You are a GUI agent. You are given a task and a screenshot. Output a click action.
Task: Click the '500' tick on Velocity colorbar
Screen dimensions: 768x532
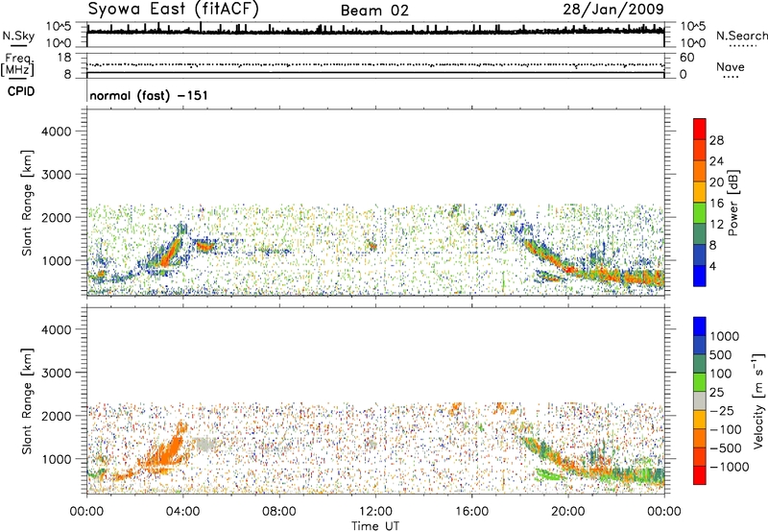click(721, 354)
